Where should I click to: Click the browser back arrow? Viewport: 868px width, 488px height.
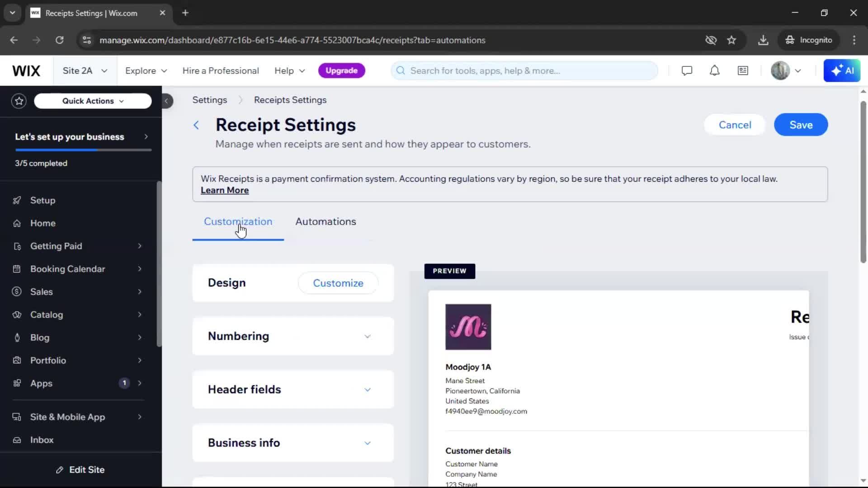click(x=14, y=40)
